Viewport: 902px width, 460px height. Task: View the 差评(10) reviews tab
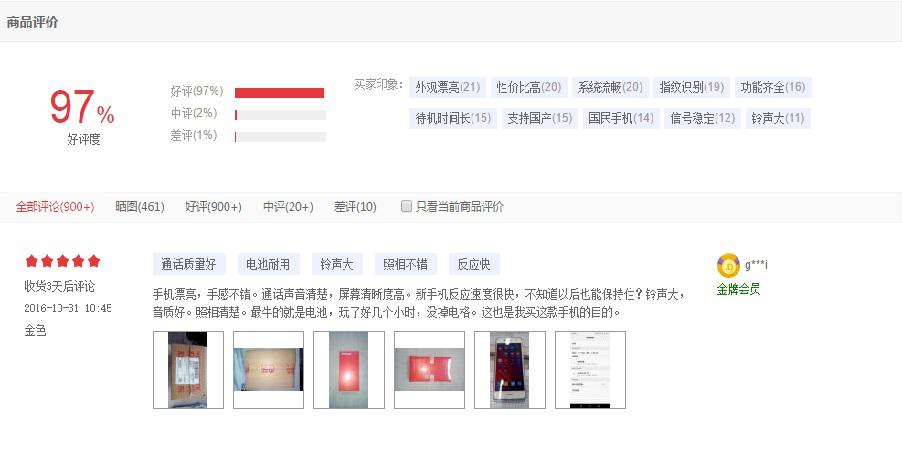pos(355,207)
